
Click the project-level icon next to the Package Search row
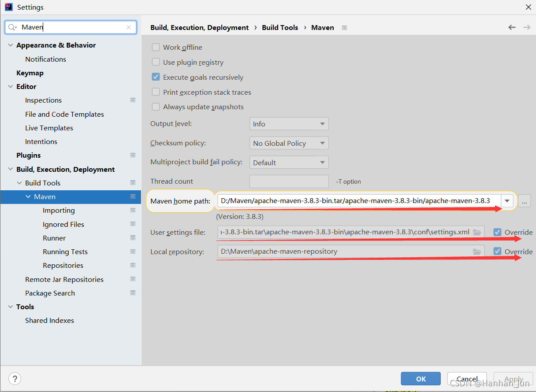pyautogui.click(x=133, y=293)
